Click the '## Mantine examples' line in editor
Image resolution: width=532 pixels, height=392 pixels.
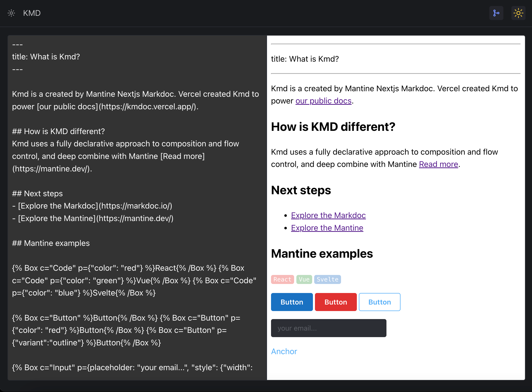tap(51, 243)
